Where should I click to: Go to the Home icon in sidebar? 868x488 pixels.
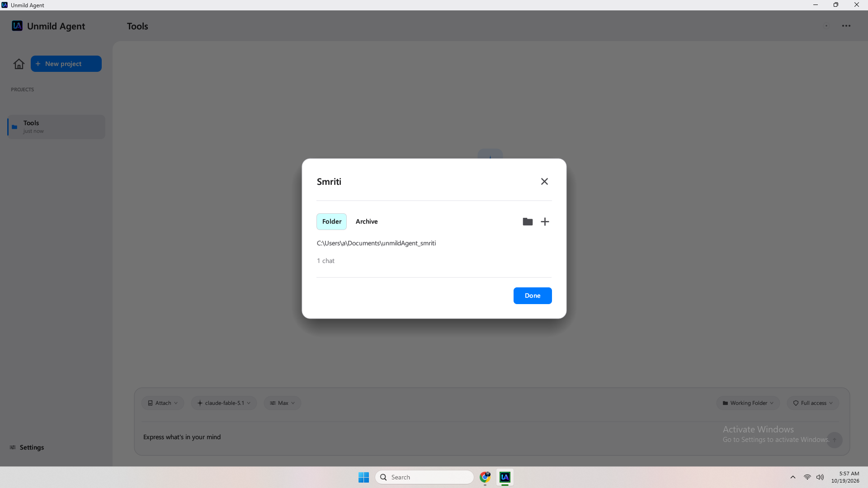pos(19,64)
